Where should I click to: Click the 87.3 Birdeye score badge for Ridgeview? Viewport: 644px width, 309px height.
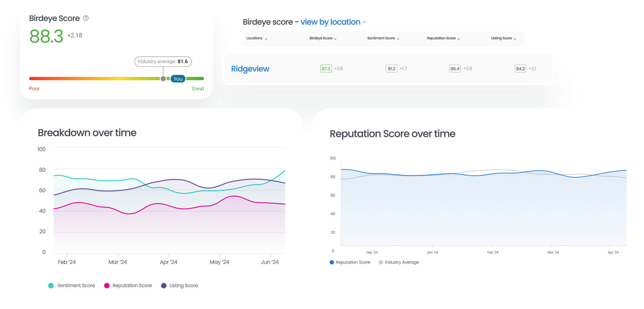click(326, 68)
